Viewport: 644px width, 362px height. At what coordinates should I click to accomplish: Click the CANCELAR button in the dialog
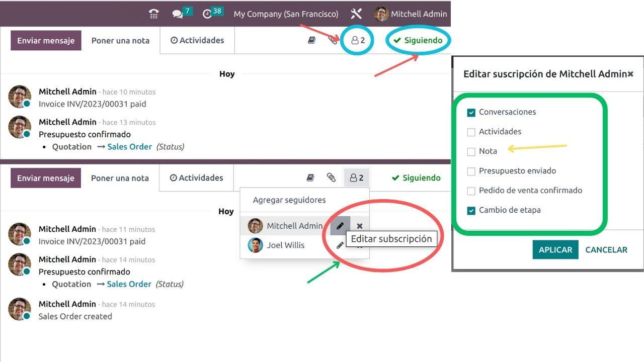tap(606, 250)
